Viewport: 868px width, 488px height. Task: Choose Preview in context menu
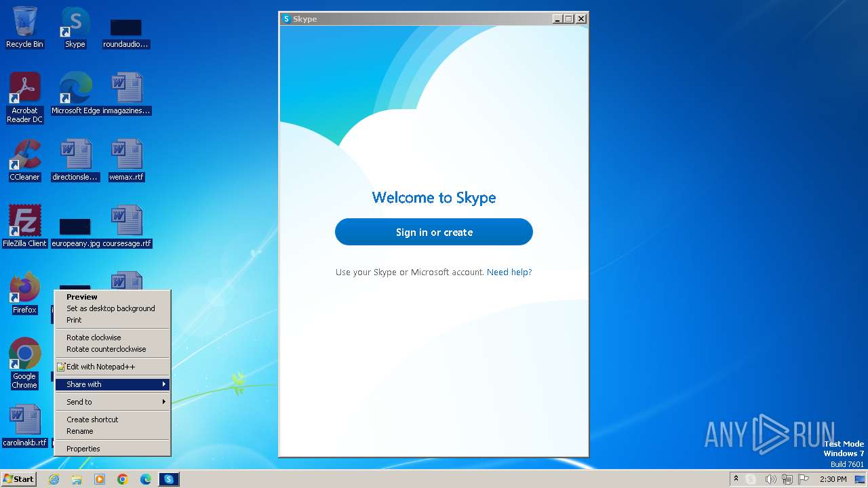click(x=113, y=297)
